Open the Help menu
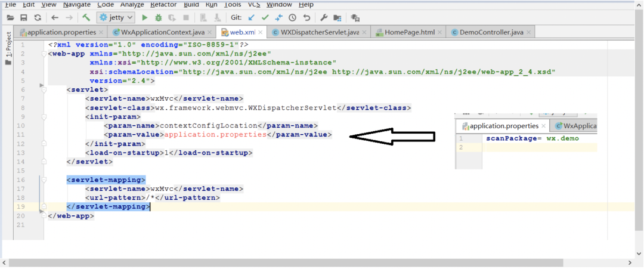The image size is (644, 269). click(x=306, y=5)
